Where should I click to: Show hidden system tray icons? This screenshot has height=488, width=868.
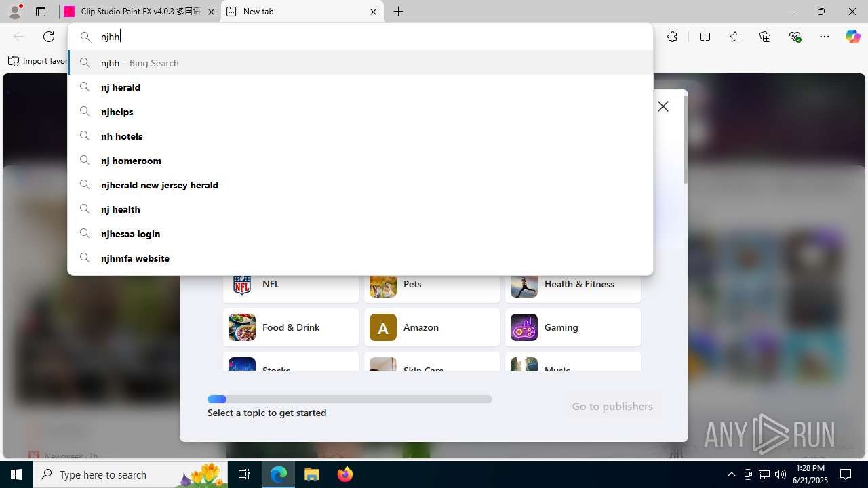[732, 474]
